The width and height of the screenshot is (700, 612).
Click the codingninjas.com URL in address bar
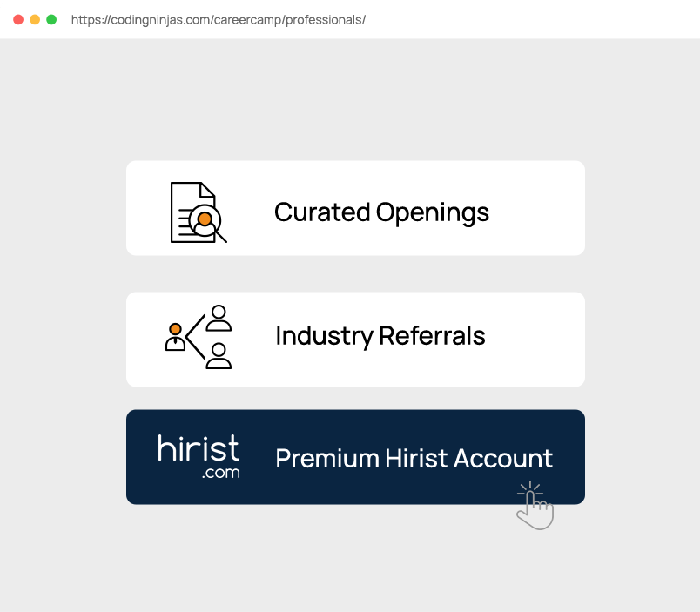(219, 20)
